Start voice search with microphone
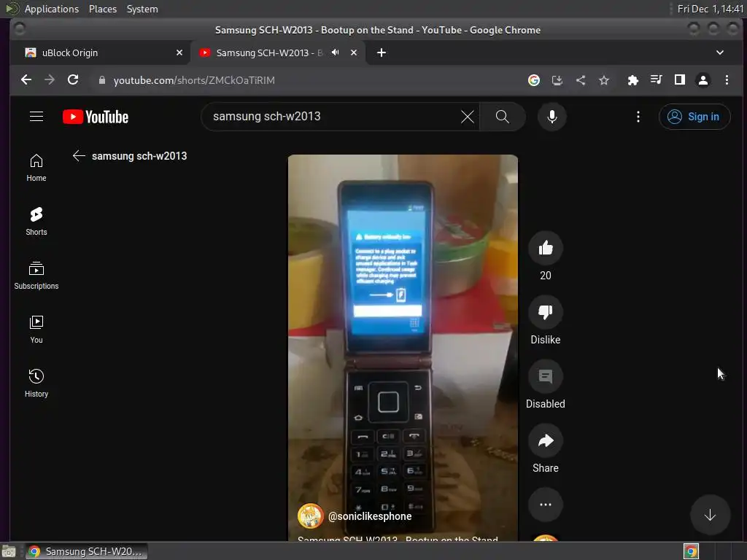The image size is (747, 560). coord(551,117)
